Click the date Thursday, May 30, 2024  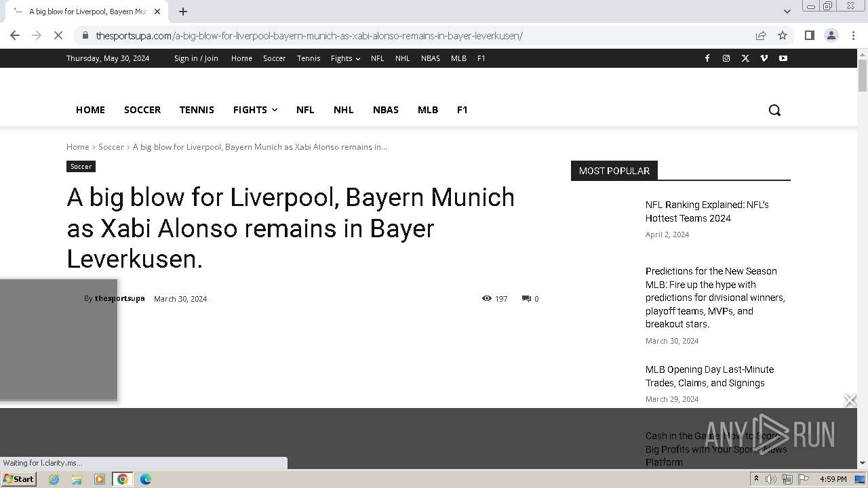tap(108, 58)
